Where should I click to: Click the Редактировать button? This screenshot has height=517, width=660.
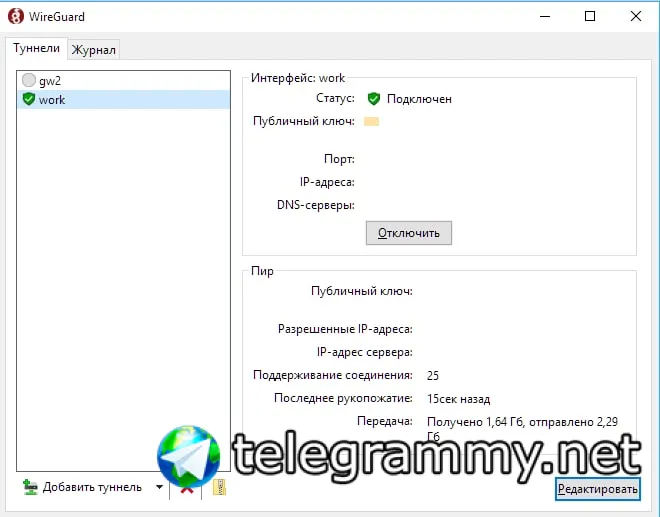coord(598,489)
